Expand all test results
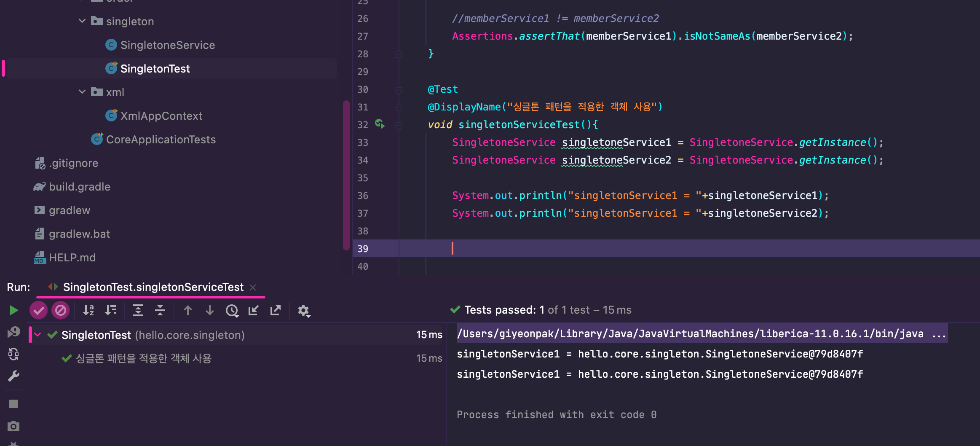 click(138, 311)
